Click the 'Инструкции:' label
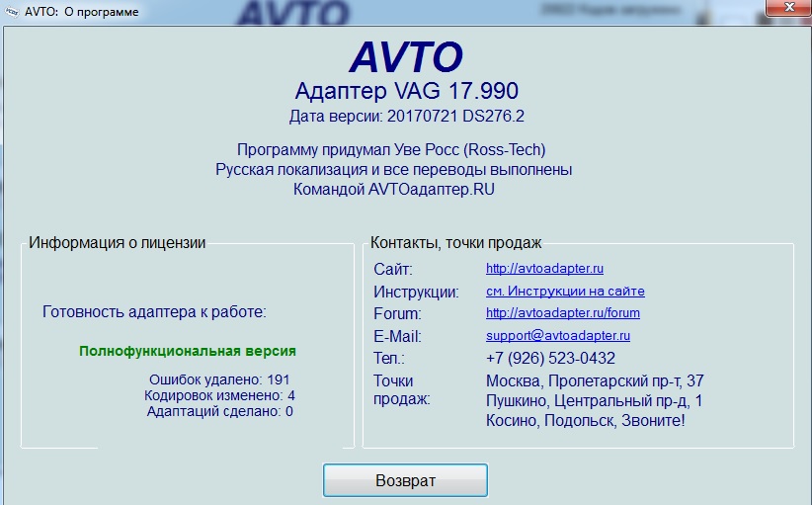812x505 pixels. coord(416,293)
